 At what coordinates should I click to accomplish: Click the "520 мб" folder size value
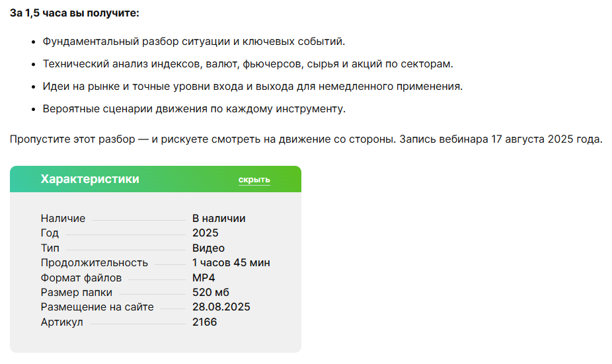(x=210, y=293)
